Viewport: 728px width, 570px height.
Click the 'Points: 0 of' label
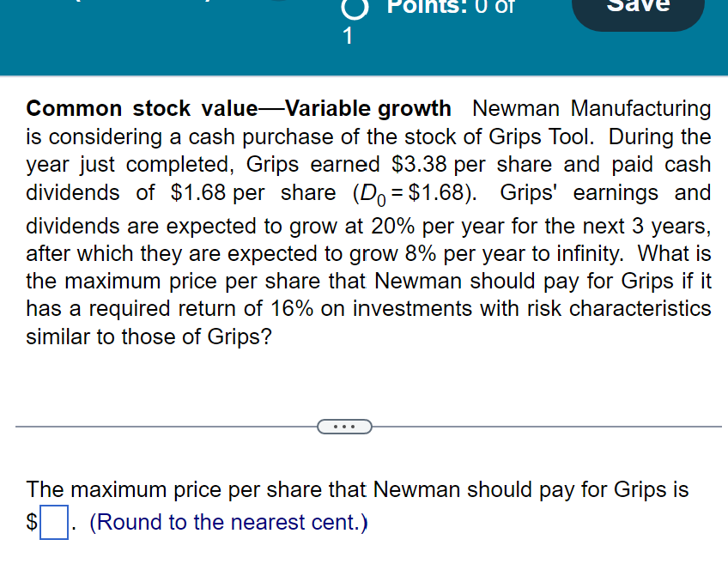(451, 7)
